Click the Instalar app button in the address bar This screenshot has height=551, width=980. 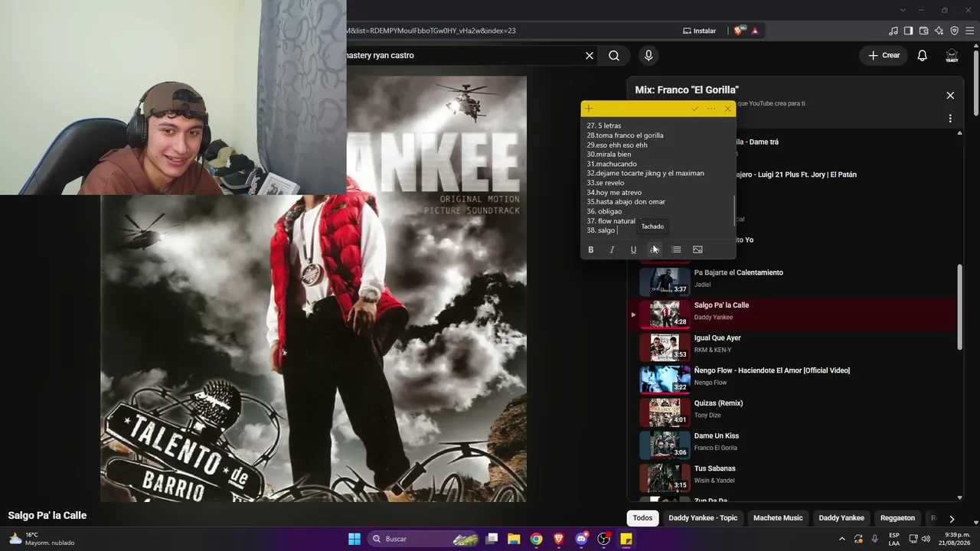[700, 31]
